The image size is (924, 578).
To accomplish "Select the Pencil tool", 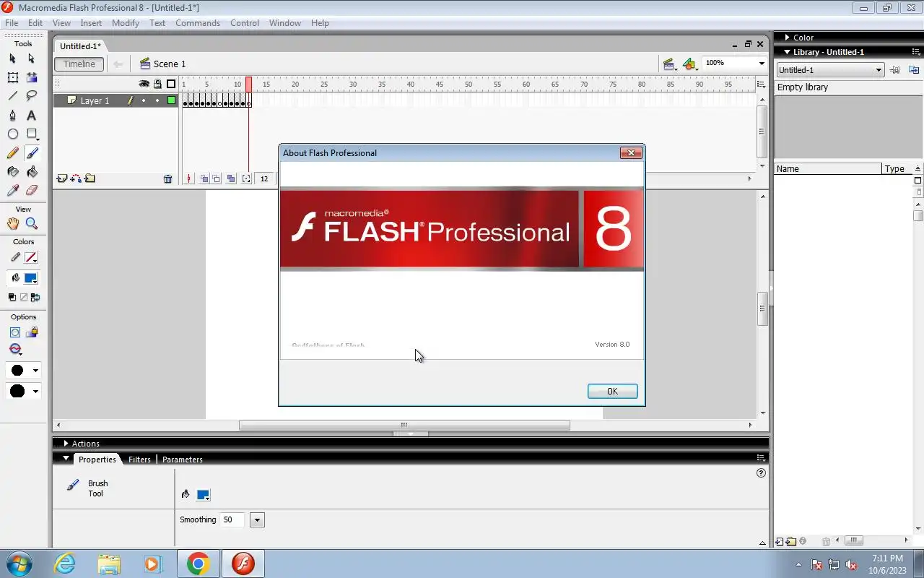I will [13, 153].
